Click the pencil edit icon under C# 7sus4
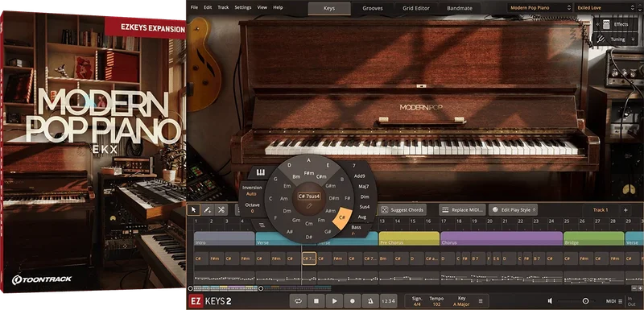 click(x=309, y=205)
